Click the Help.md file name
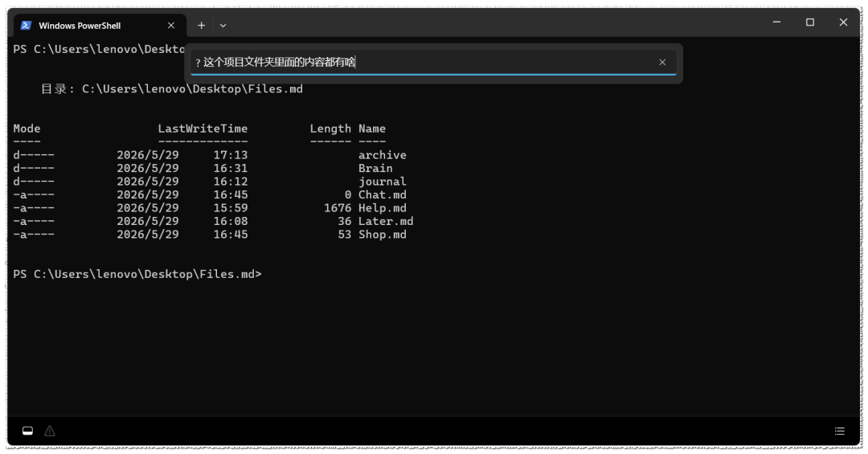The width and height of the screenshot is (868, 454). (x=382, y=208)
